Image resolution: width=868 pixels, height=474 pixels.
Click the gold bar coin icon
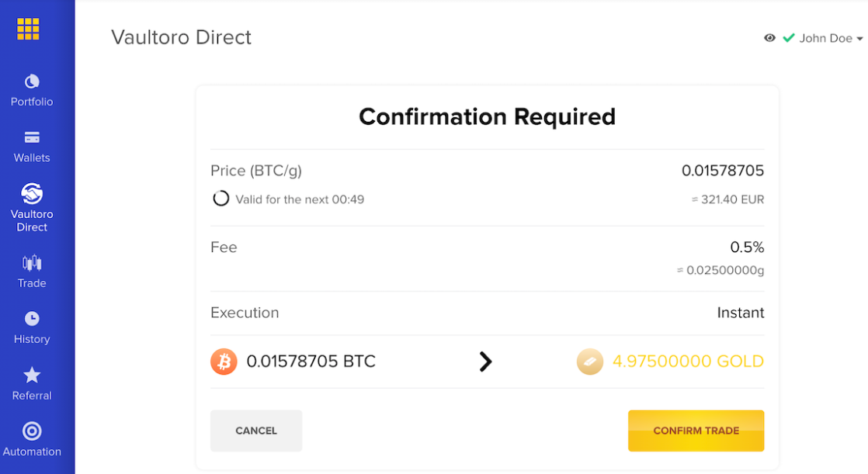pos(590,362)
